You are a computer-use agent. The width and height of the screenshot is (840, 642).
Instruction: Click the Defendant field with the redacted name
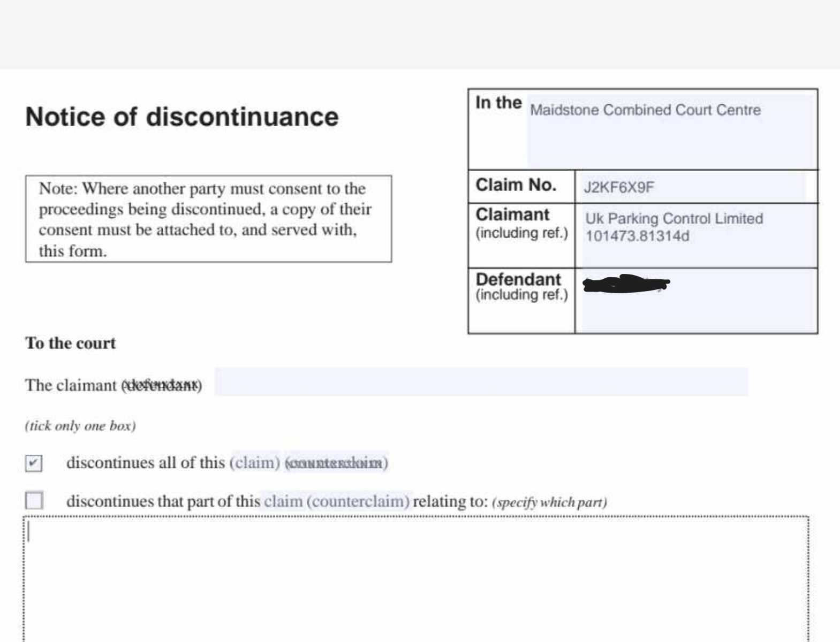[x=699, y=301]
